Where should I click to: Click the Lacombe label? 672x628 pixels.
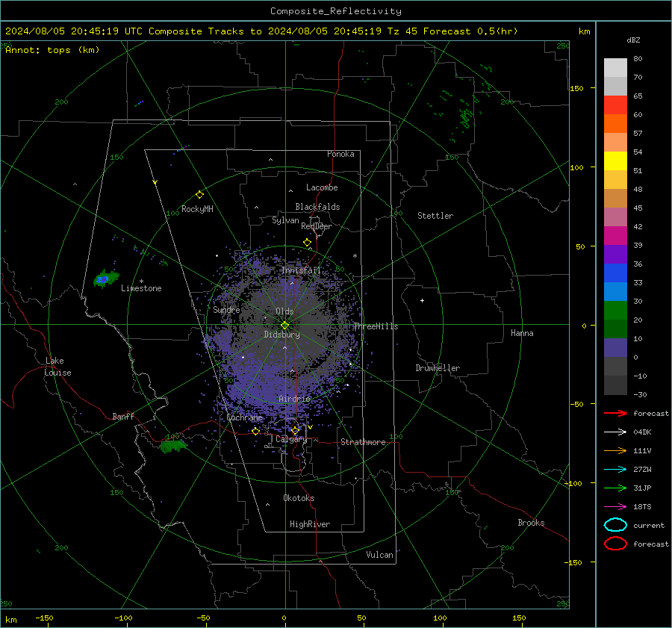[x=322, y=187]
